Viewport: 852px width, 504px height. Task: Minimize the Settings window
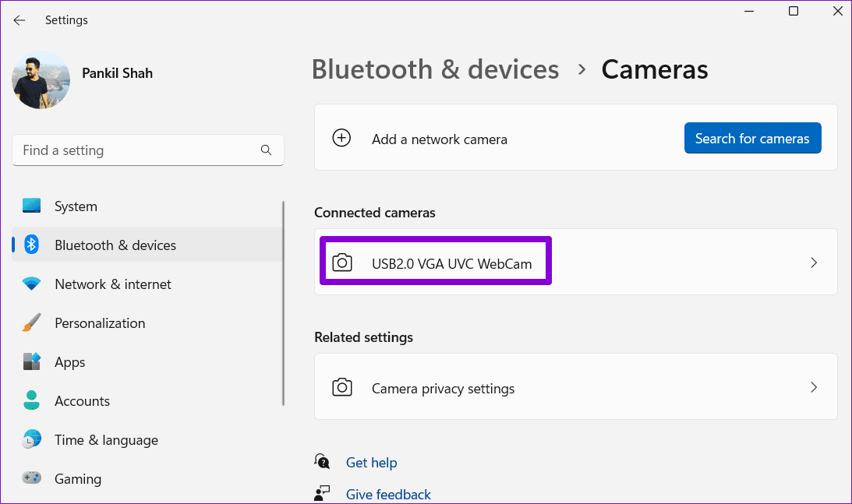[x=749, y=11]
